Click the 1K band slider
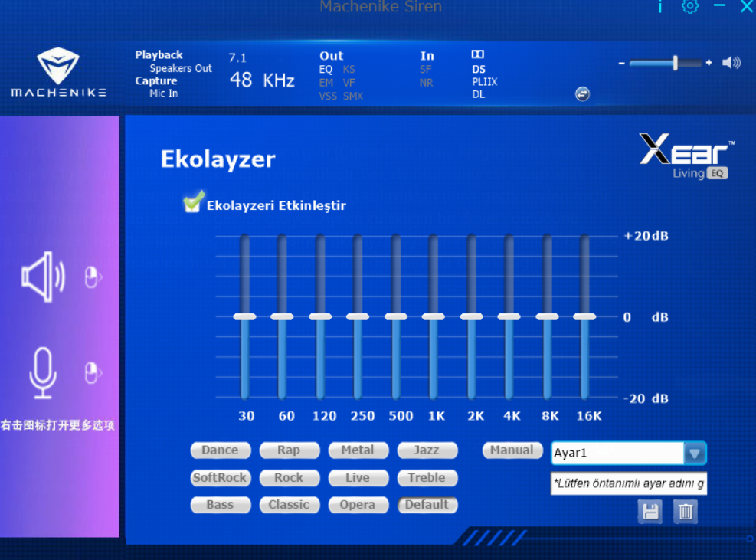 click(434, 317)
